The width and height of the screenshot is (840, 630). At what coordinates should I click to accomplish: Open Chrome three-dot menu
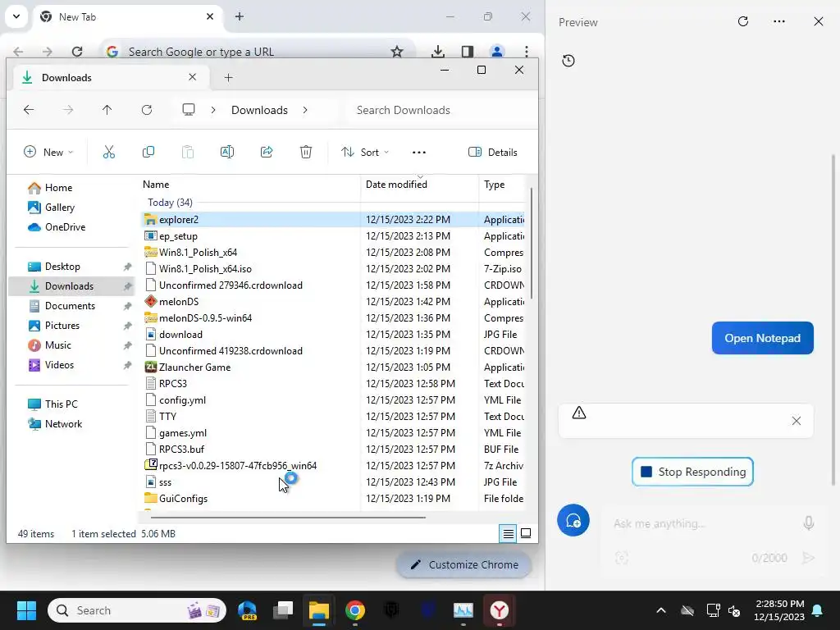point(527,52)
